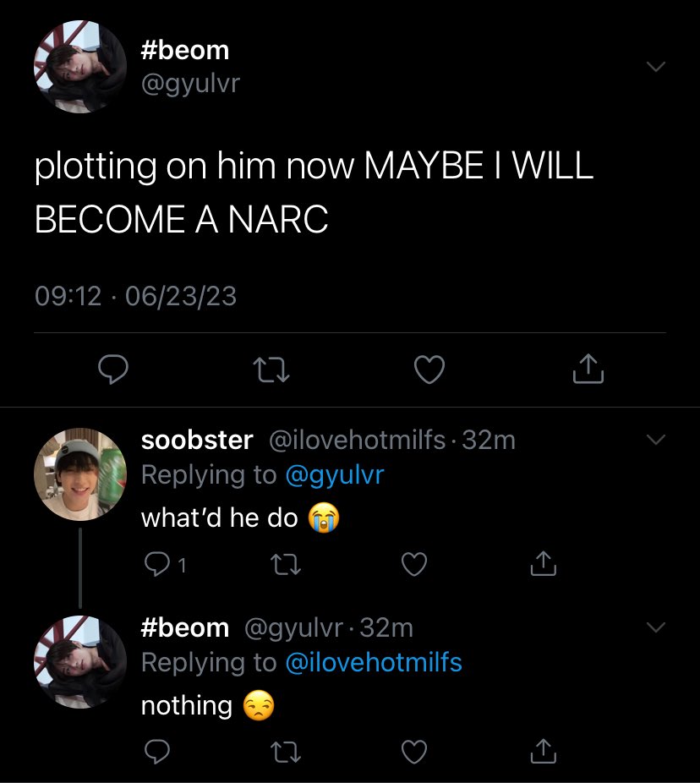Image resolution: width=700 pixels, height=783 pixels.
Task: View soobster's profile picture
Action: (x=79, y=474)
